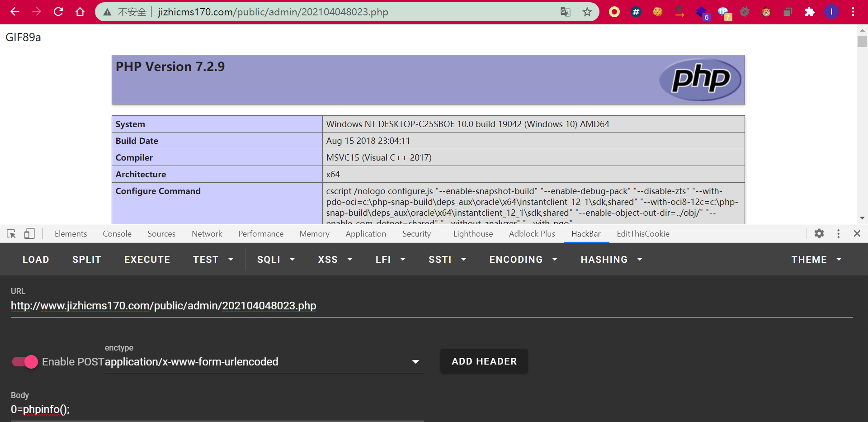
Task: Select the inspect element cursor tool
Action: pos(11,233)
